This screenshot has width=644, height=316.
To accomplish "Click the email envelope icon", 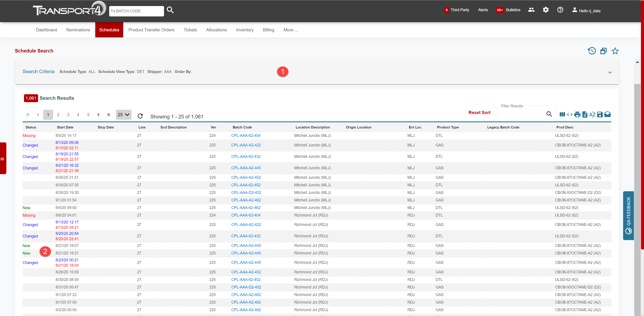I will click(x=607, y=115).
